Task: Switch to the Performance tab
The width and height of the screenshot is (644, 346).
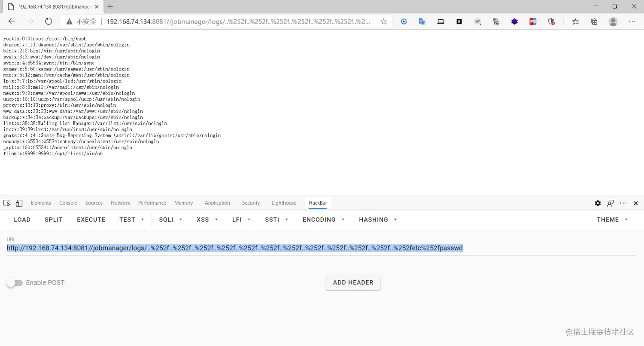Action: click(152, 203)
